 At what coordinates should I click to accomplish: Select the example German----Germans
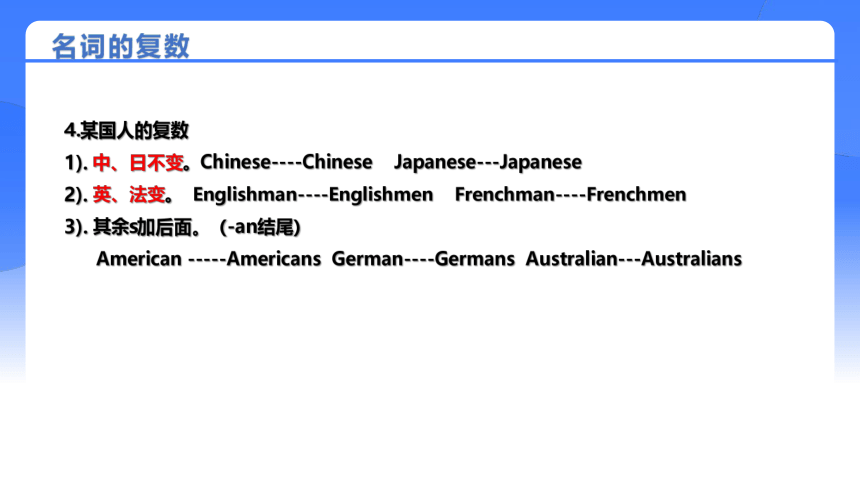pyautogui.click(x=423, y=258)
